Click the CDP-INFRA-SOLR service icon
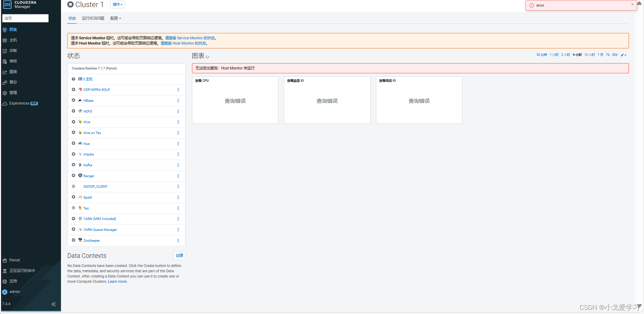Screen dimensions: 644x314 (80, 89)
